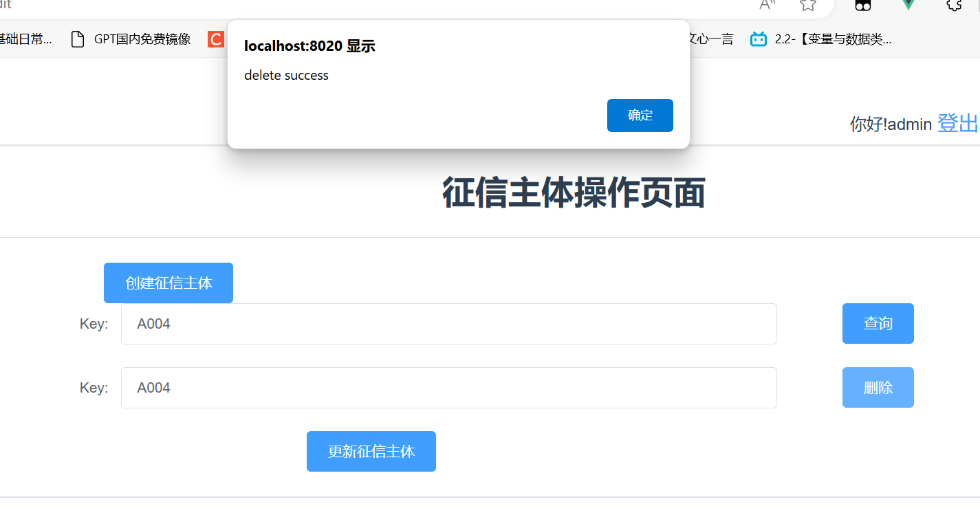Confirm the alert with the 确定 button

click(640, 116)
